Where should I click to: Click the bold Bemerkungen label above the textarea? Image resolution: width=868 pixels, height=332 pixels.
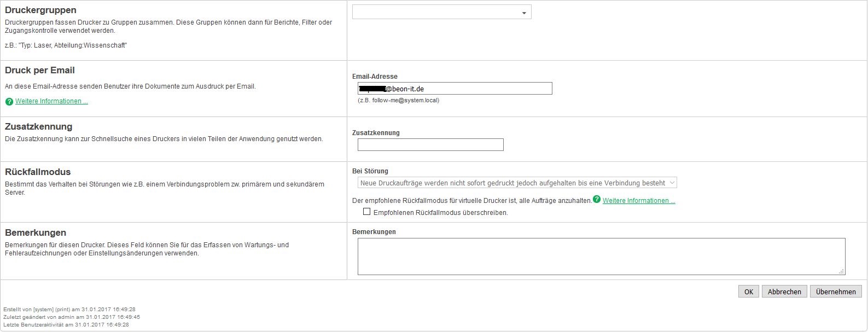tap(374, 232)
